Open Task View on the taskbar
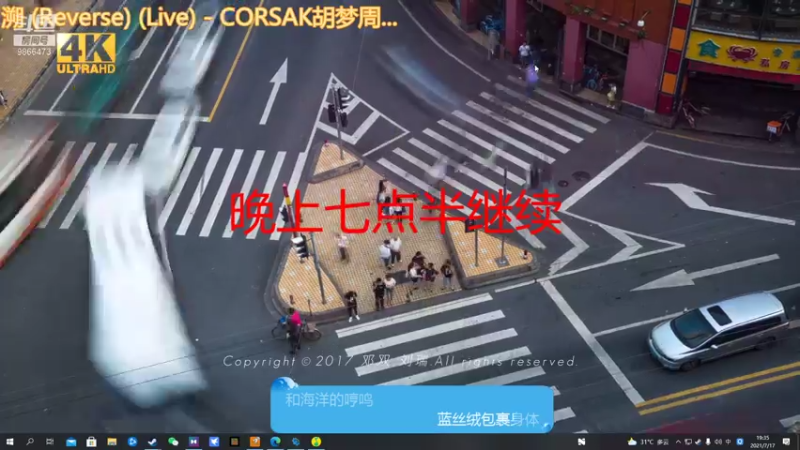The width and height of the screenshot is (800, 450). (50, 442)
